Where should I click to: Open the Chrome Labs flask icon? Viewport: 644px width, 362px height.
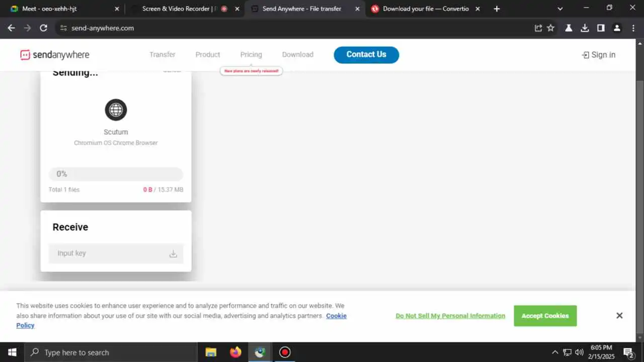(x=569, y=28)
